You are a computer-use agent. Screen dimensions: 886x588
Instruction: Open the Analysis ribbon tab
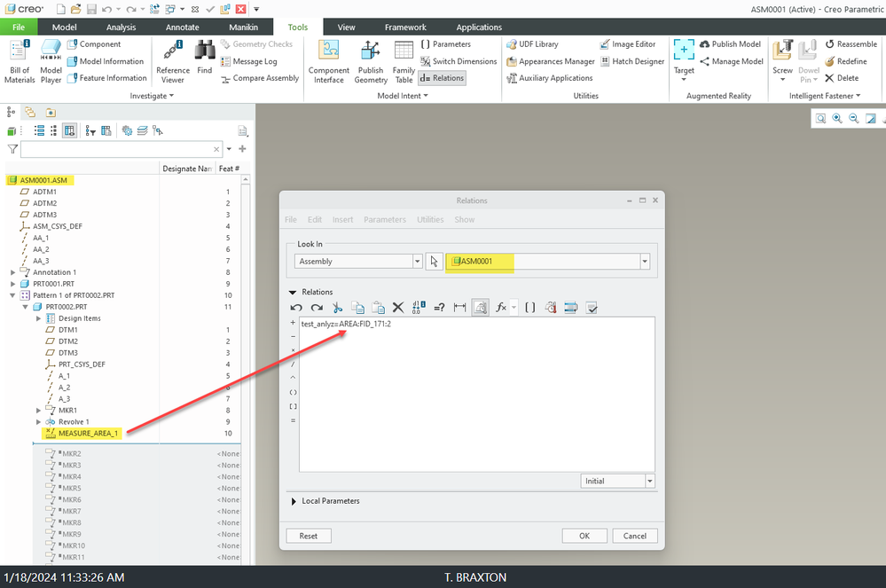coord(121,27)
